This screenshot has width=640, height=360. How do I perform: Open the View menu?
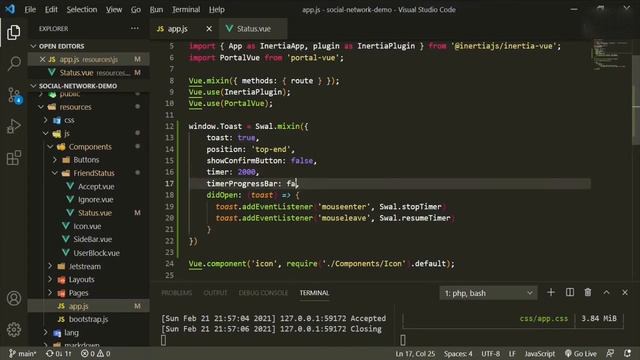tap(114, 9)
